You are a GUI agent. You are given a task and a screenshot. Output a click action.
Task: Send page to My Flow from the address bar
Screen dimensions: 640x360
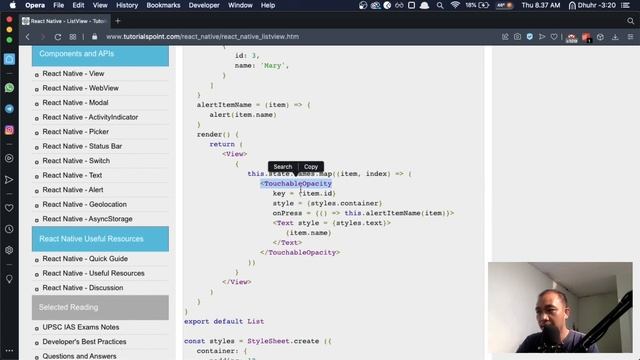tap(542, 37)
